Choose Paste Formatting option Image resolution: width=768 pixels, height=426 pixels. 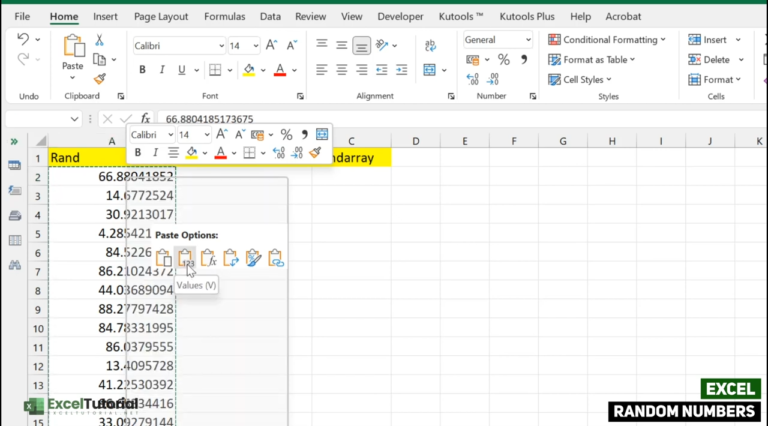253,258
